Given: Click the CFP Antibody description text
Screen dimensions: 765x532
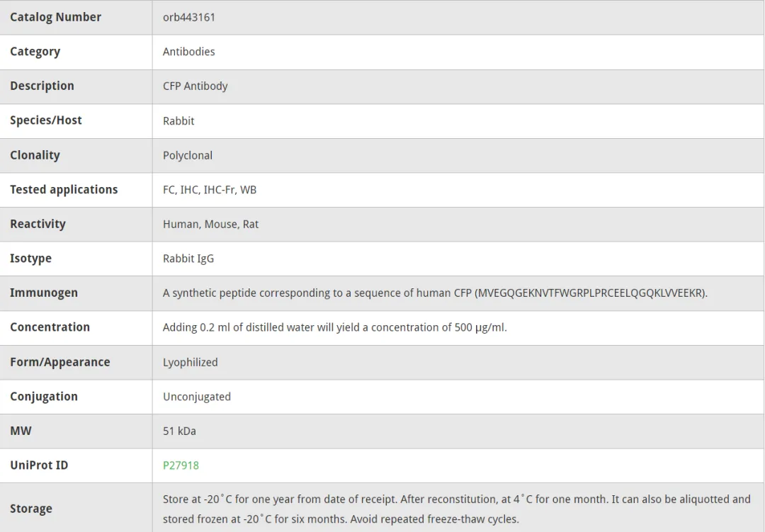Looking at the screenshot, I should 195,86.
